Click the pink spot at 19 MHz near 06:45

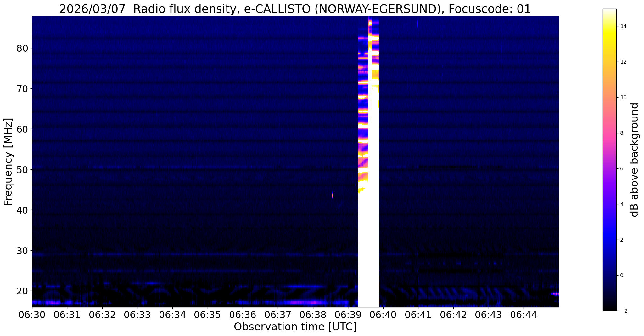[x=555, y=294]
